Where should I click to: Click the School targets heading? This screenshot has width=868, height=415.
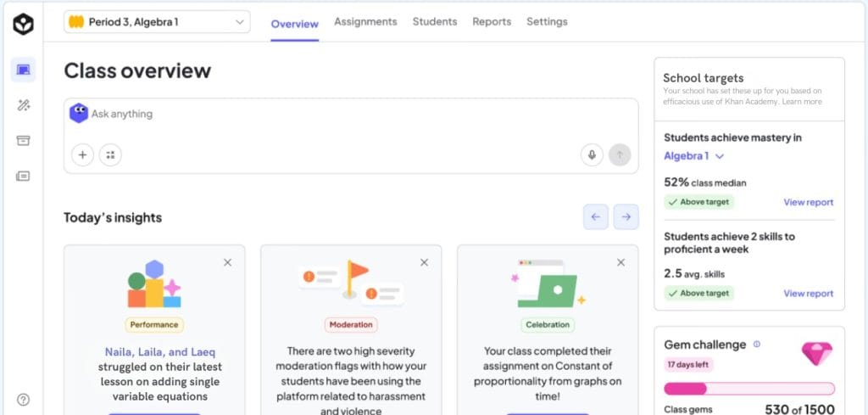click(703, 78)
